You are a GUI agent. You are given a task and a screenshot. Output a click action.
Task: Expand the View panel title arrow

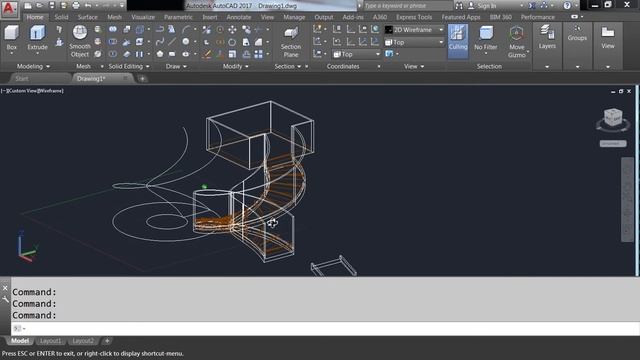coord(422,67)
